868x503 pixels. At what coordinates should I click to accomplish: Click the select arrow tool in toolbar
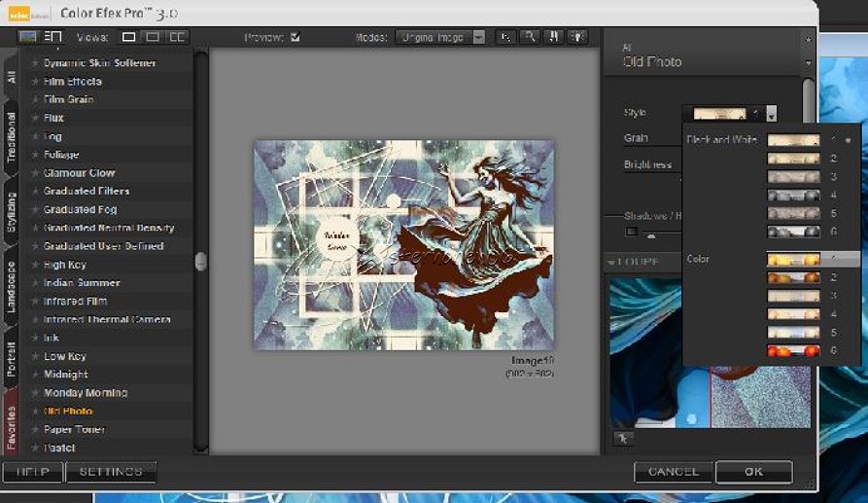pos(505,37)
